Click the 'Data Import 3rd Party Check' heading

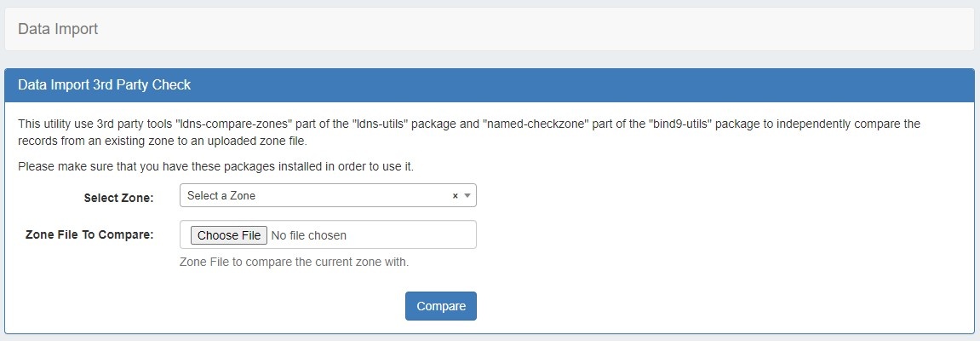click(104, 85)
